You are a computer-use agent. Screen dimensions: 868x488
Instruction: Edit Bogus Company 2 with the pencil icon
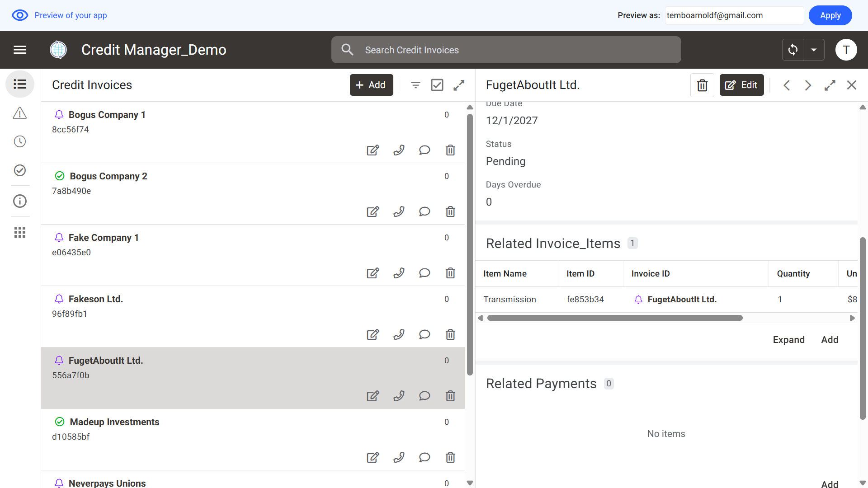click(x=373, y=211)
